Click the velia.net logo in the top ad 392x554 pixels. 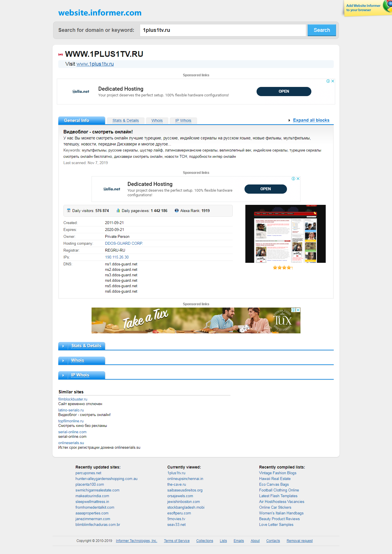click(81, 92)
